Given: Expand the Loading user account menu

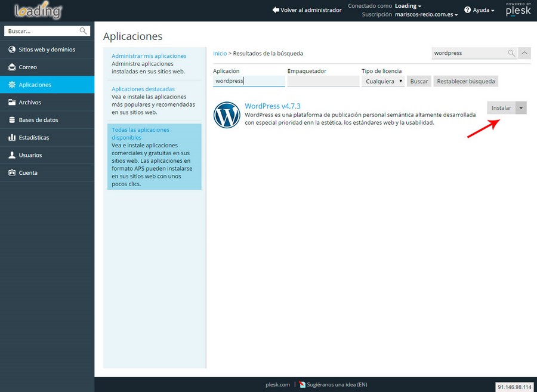Looking at the screenshot, I should tap(408, 6).
